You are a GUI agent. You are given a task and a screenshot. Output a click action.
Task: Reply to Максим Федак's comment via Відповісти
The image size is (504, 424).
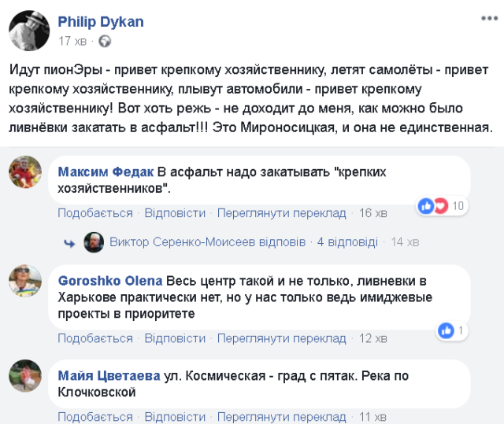[x=175, y=213]
